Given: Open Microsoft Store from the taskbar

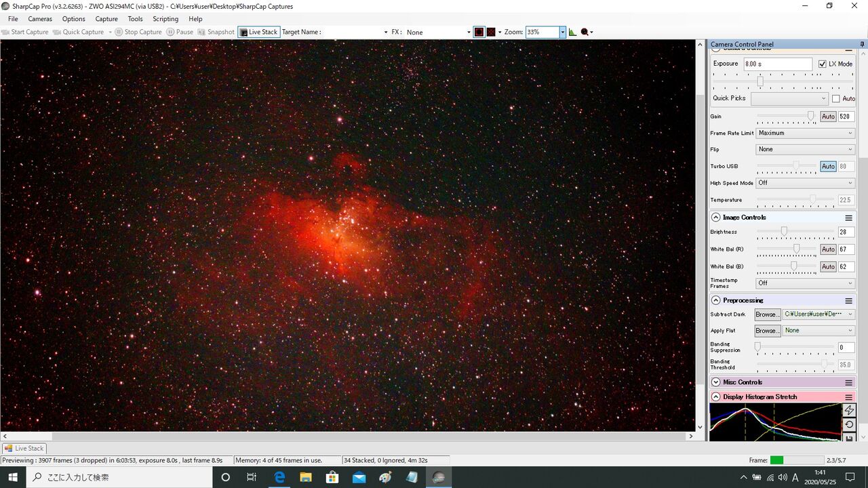Looking at the screenshot, I should 332,477.
